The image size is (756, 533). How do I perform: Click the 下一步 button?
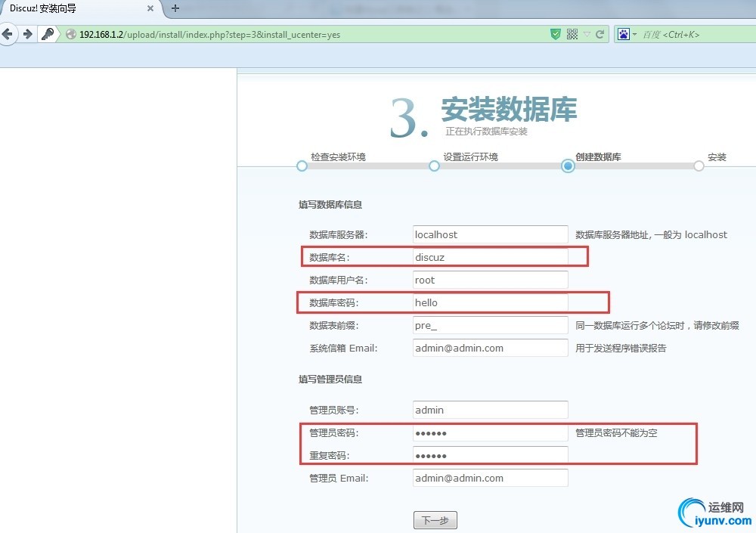point(435,520)
